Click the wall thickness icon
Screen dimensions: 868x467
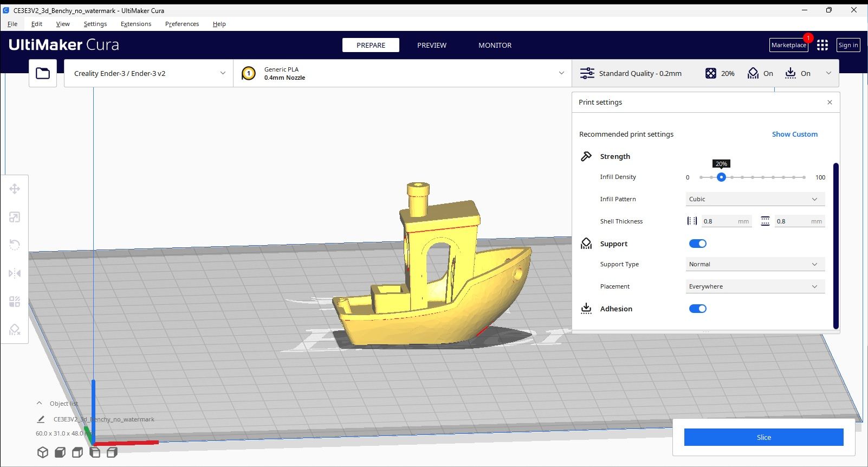[692, 221]
